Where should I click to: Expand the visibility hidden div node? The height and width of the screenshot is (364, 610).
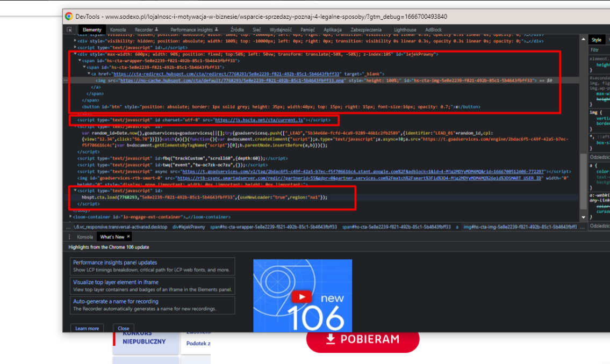(75, 41)
